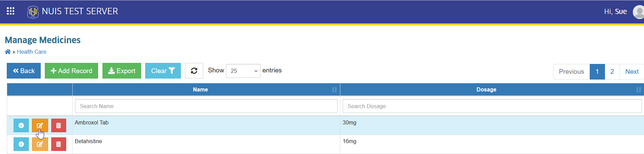The width and height of the screenshot is (644, 154).
Task: Delete the Betahistine record
Action: click(59, 144)
